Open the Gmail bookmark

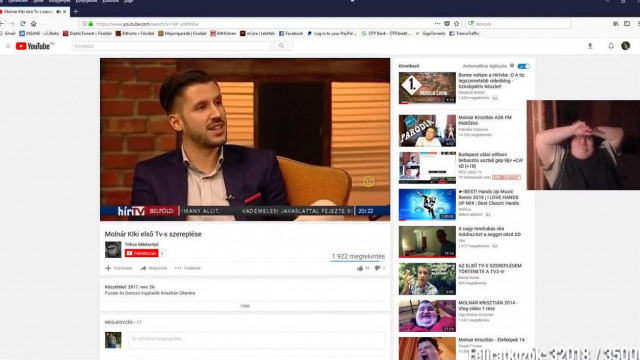[x=8, y=33]
